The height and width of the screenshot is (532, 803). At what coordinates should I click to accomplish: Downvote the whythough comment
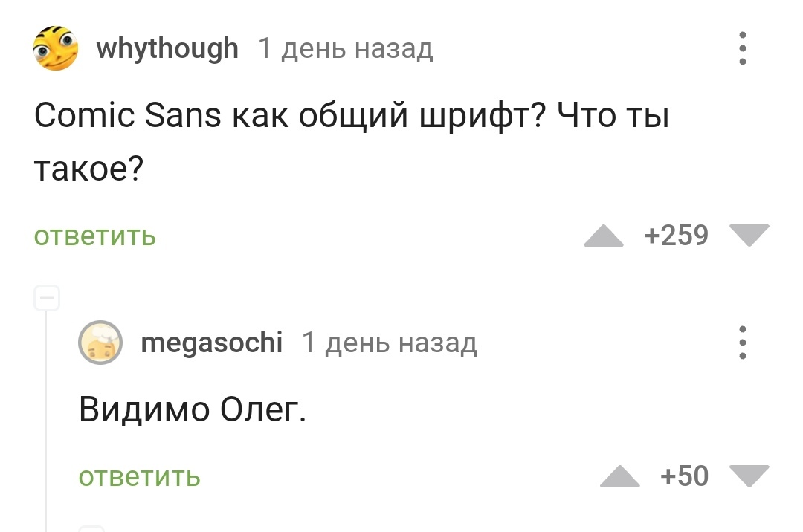tap(748, 236)
